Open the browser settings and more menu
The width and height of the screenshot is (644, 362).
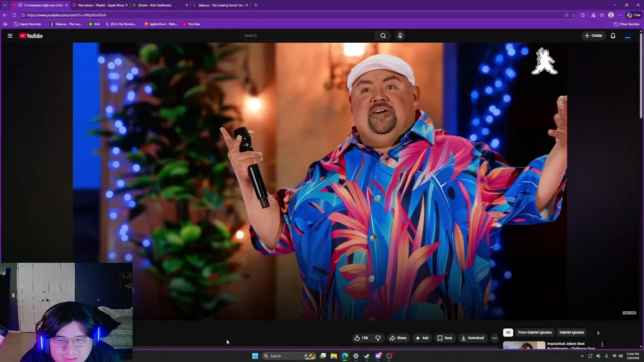pyautogui.click(x=620, y=15)
